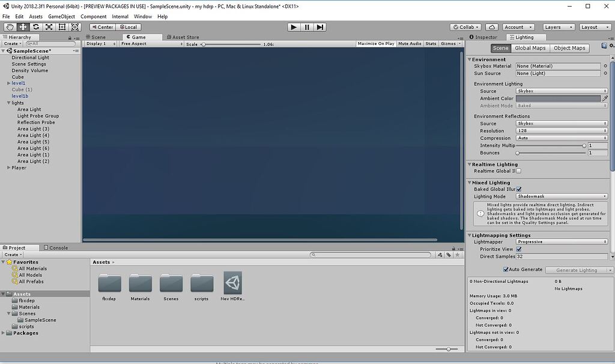Open the Inspector settings gear icon

click(x=611, y=46)
